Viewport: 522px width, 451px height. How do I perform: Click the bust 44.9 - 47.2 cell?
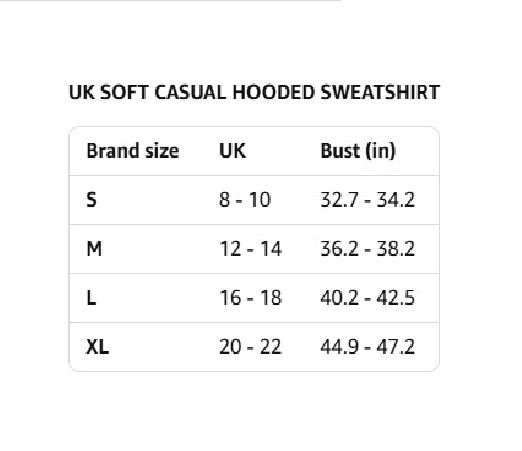point(367,347)
